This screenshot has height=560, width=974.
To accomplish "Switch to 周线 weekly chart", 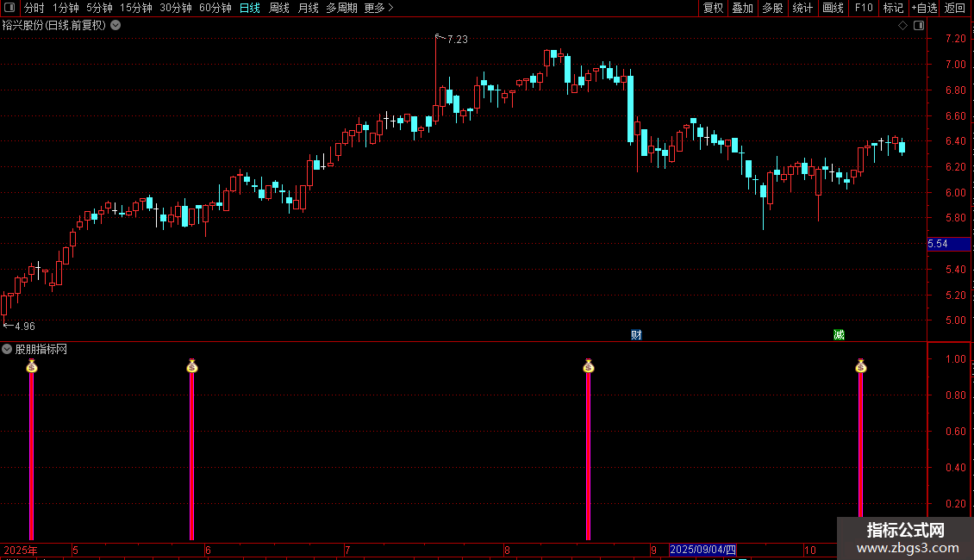I will point(279,8).
